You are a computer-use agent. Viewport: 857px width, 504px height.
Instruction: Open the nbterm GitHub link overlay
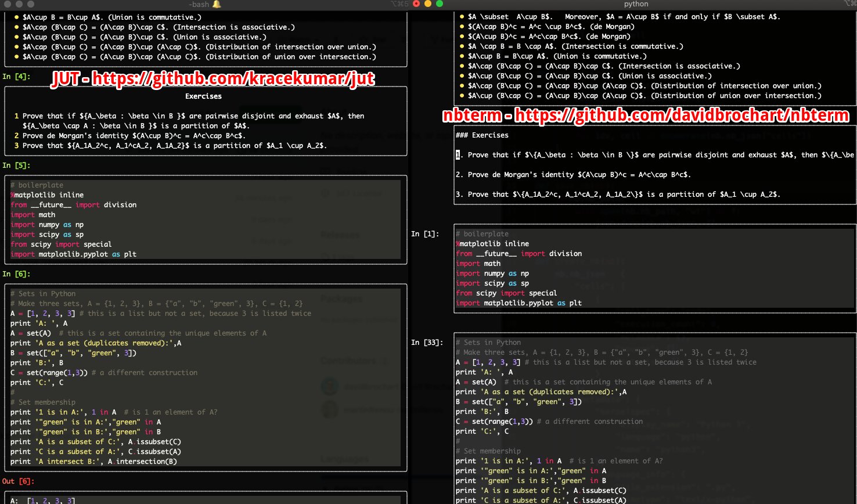tap(646, 116)
